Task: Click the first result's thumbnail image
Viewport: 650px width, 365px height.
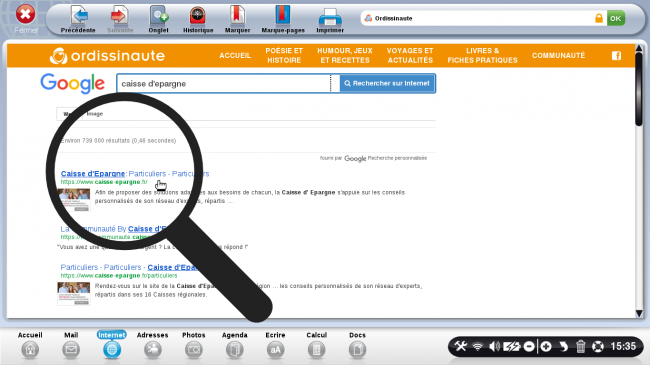Action: click(x=74, y=200)
